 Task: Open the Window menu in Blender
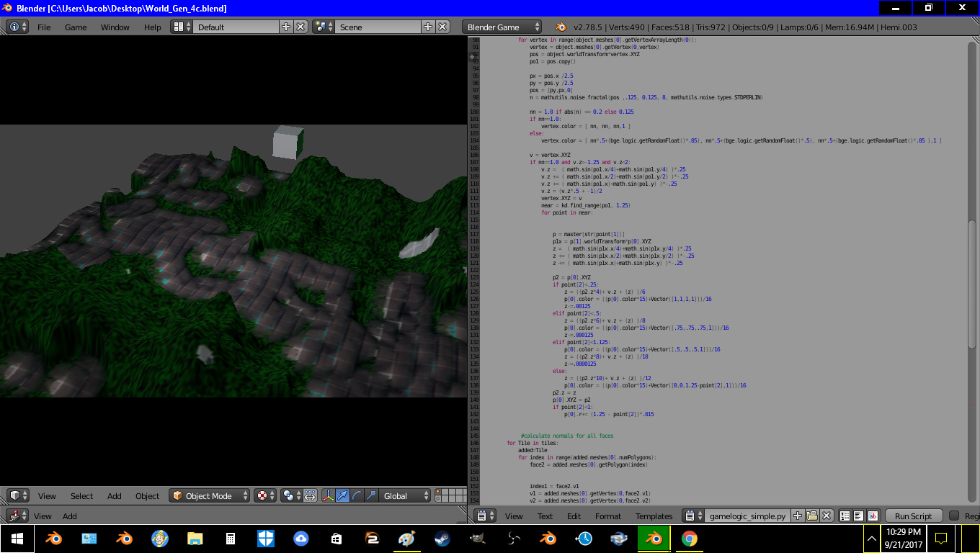point(115,27)
